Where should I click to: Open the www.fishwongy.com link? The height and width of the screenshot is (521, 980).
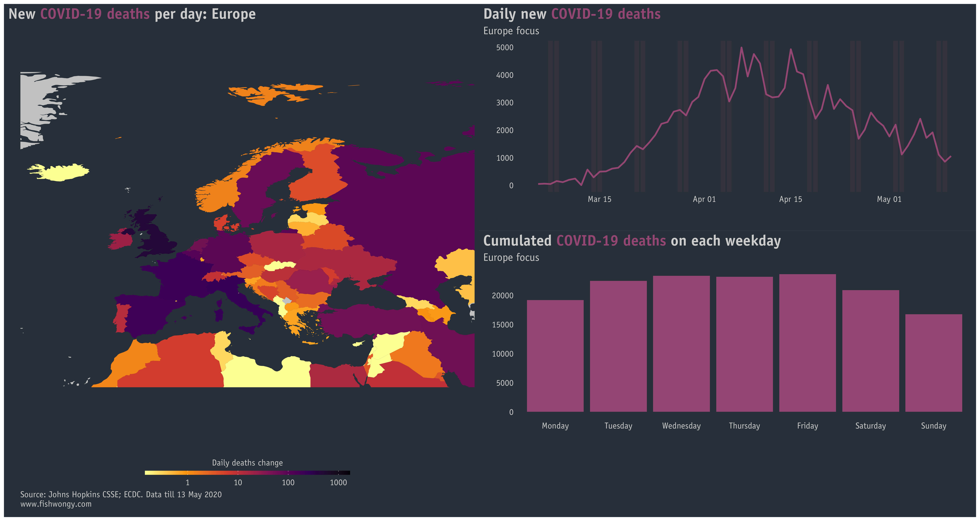pos(56,504)
